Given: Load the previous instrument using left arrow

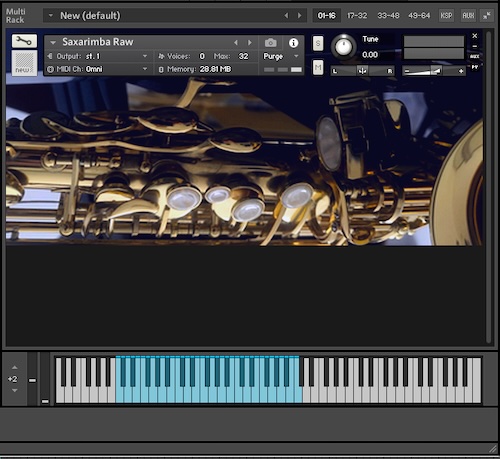Looking at the screenshot, I should [x=236, y=42].
